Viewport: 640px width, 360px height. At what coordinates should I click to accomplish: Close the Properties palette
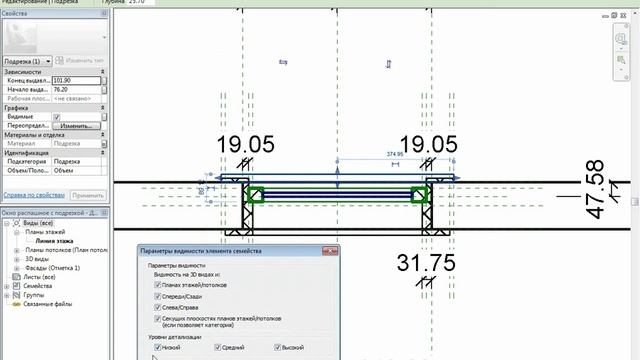(104, 13)
